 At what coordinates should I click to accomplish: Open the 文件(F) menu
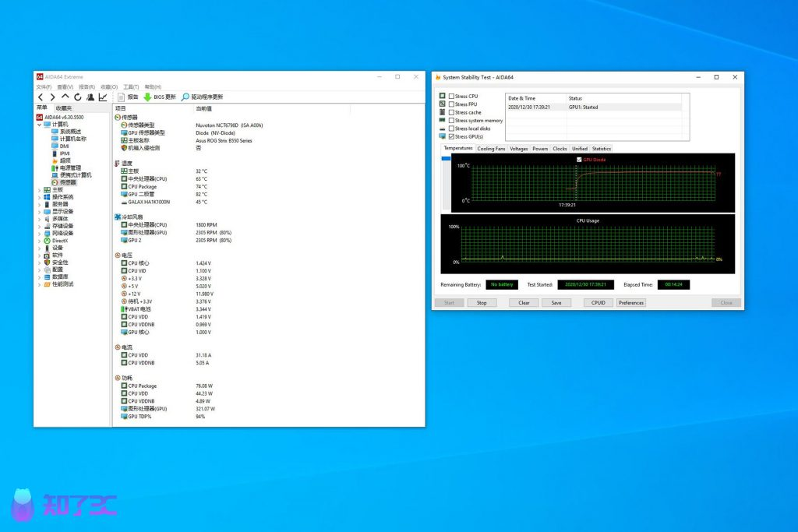click(x=44, y=87)
